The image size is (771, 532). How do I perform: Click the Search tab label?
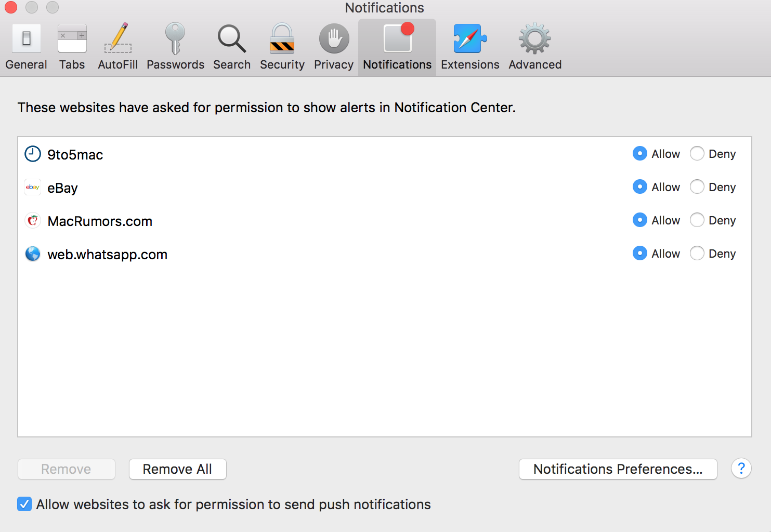[232, 64]
